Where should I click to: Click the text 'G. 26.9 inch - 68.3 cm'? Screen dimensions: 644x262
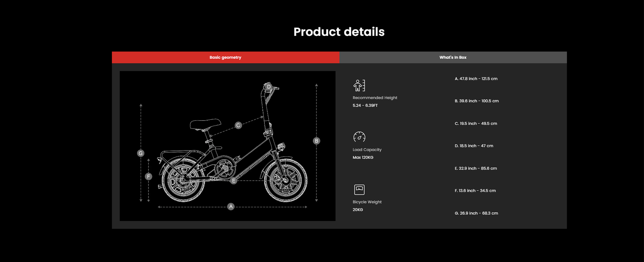(x=476, y=213)
